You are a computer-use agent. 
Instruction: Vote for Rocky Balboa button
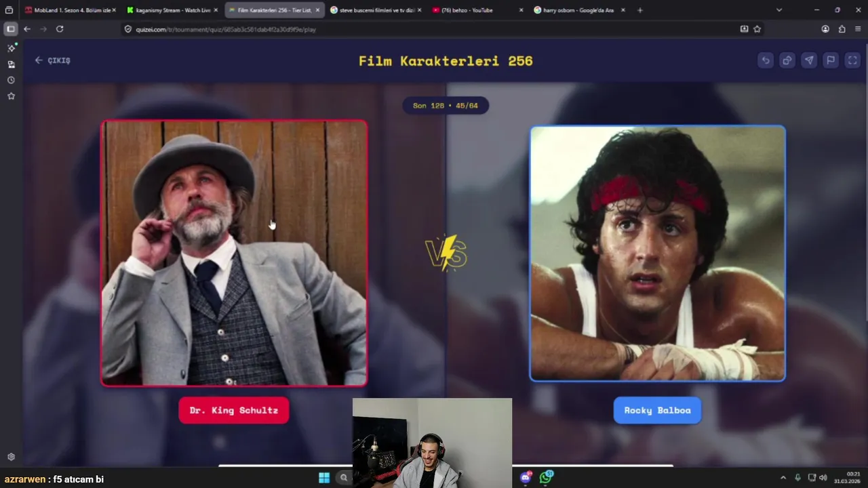point(657,410)
